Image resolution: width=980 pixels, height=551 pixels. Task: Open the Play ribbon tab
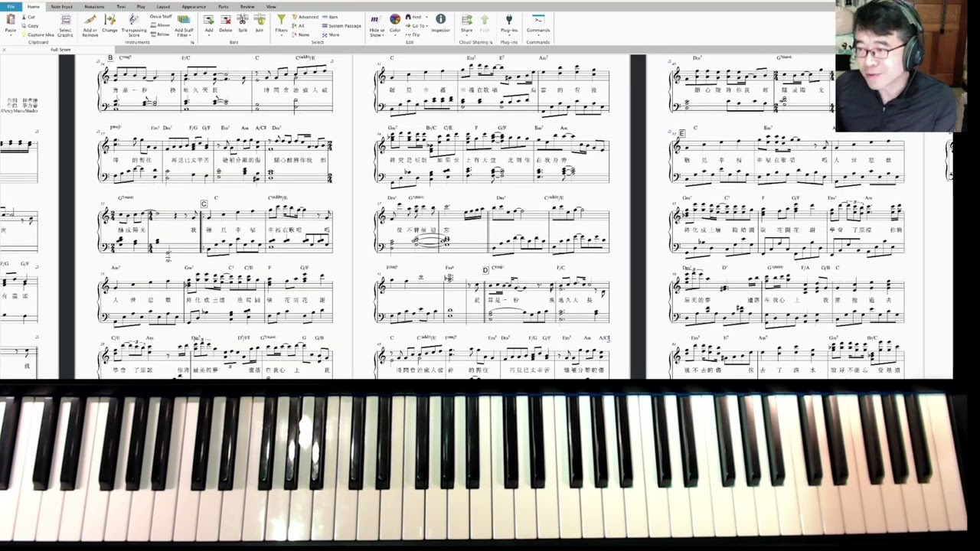click(141, 7)
